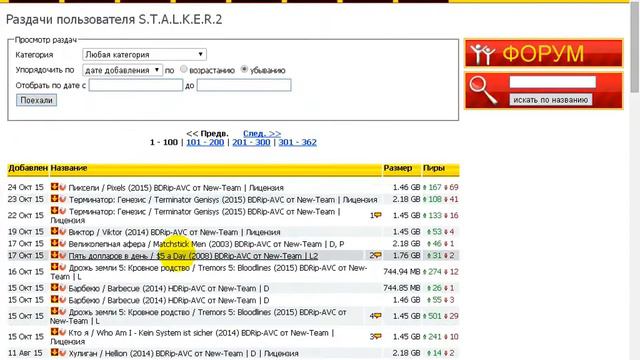This screenshot has height=360, width=640.
Task: Download torrent for 15 Окт Дрожь земли 5 row
Action: coord(54,311)
